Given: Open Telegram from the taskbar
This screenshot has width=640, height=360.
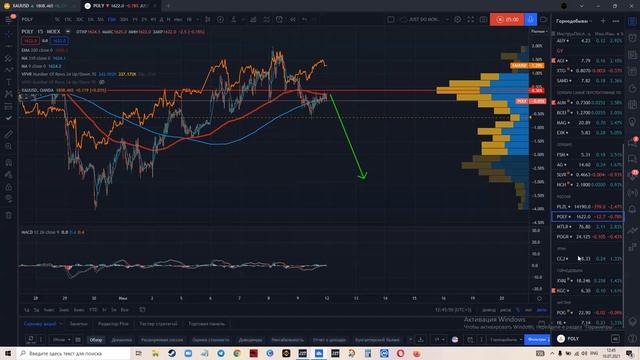Looking at the screenshot, I should tap(221, 353).
